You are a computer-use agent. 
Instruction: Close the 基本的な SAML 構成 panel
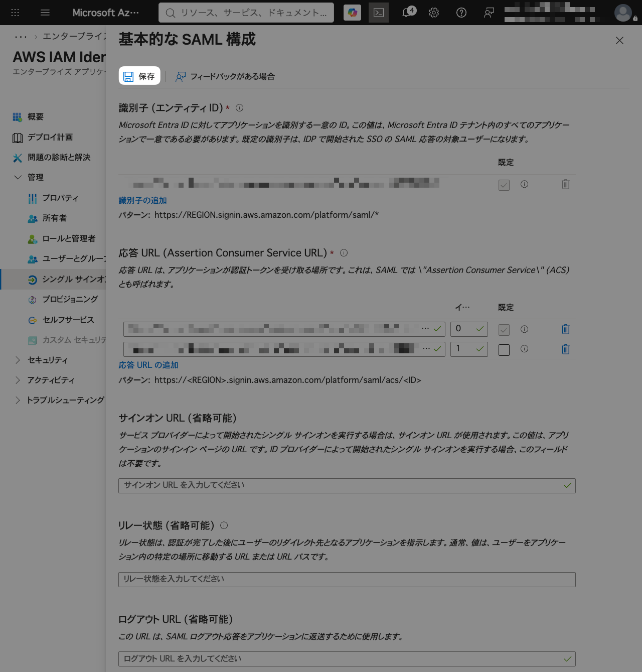coord(620,40)
